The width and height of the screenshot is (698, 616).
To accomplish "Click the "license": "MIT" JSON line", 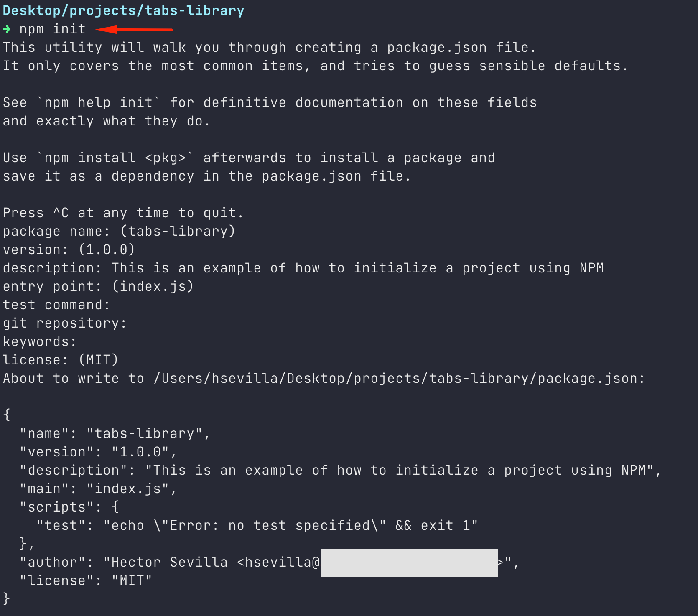I will [x=86, y=581].
